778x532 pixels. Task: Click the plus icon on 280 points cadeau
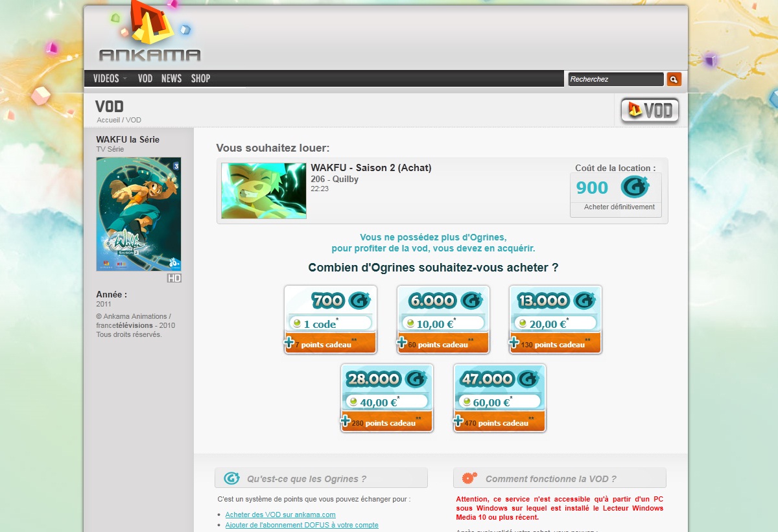[x=346, y=422]
